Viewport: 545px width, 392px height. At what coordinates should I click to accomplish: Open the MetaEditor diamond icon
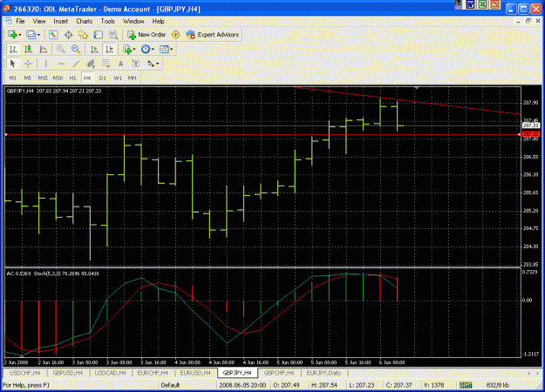pos(176,35)
